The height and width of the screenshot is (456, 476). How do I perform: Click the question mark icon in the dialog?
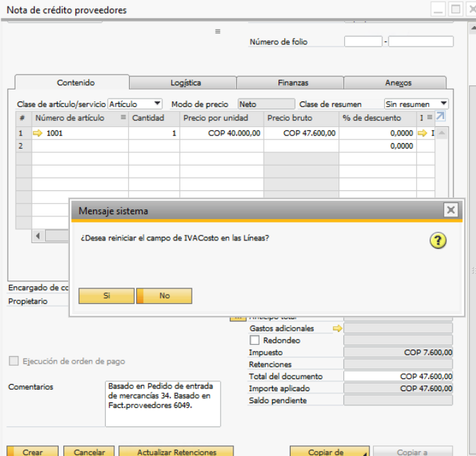pyautogui.click(x=438, y=241)
